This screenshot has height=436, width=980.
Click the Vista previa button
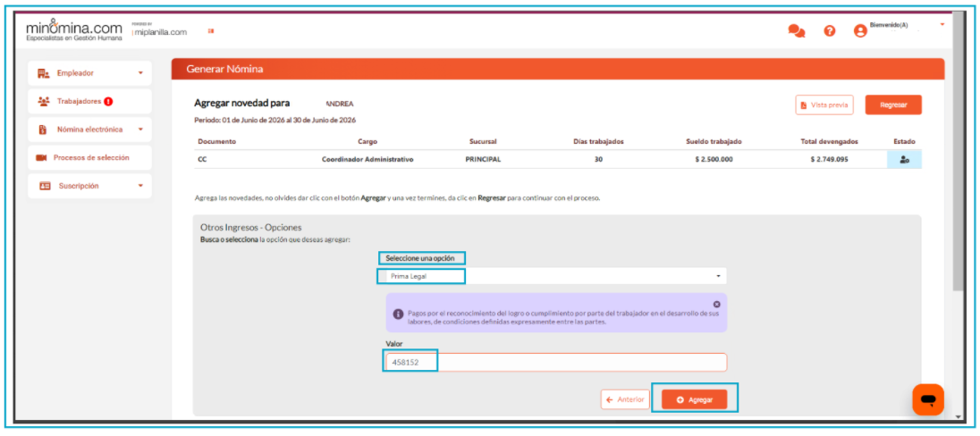pyautogui.click(x=824, y=105)
